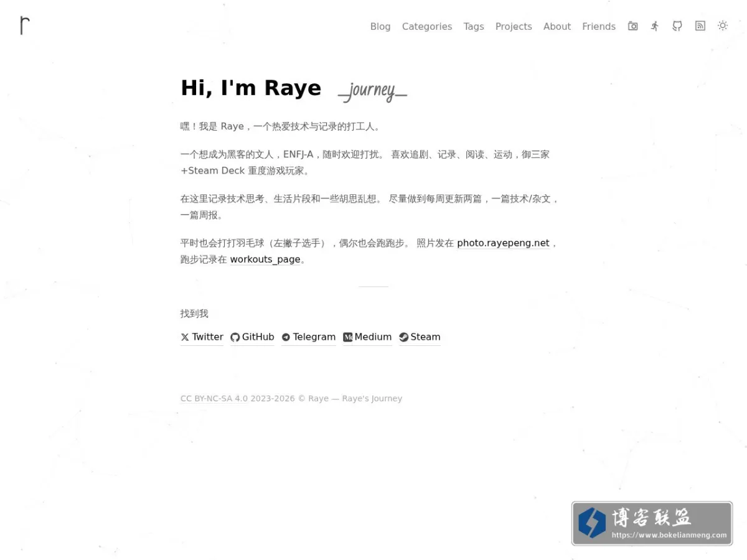Click the Octocat icon before GitHub

pos(235,337)
